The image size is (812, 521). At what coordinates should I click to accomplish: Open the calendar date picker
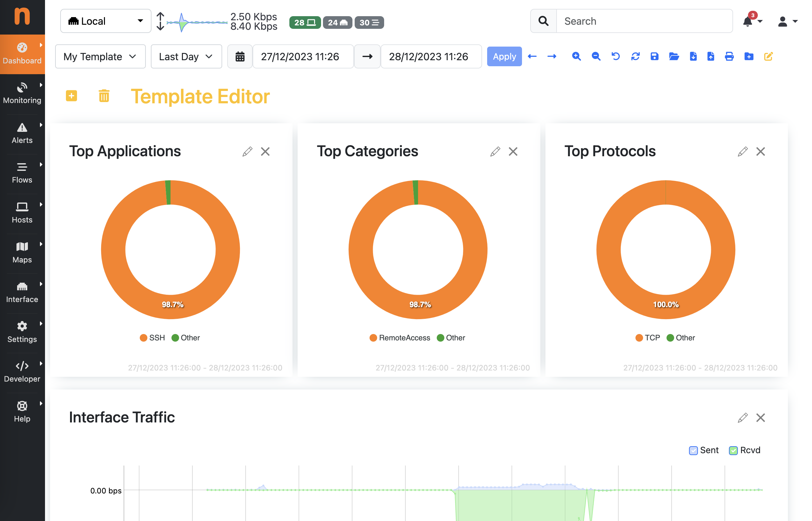pos(240,56)
